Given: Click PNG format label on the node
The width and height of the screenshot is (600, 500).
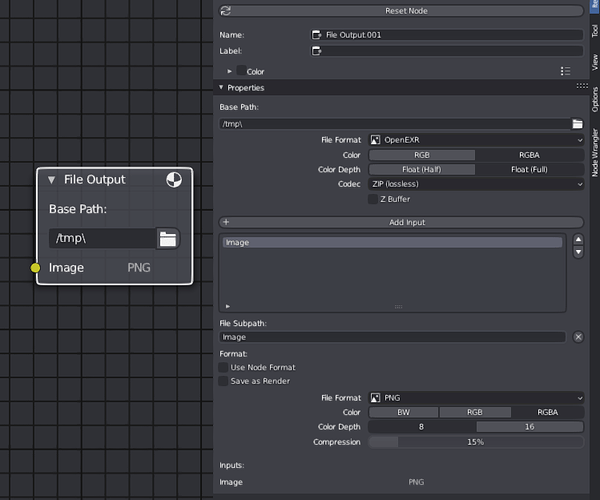Looking at the screenshot, I should [x=139, y=267].
